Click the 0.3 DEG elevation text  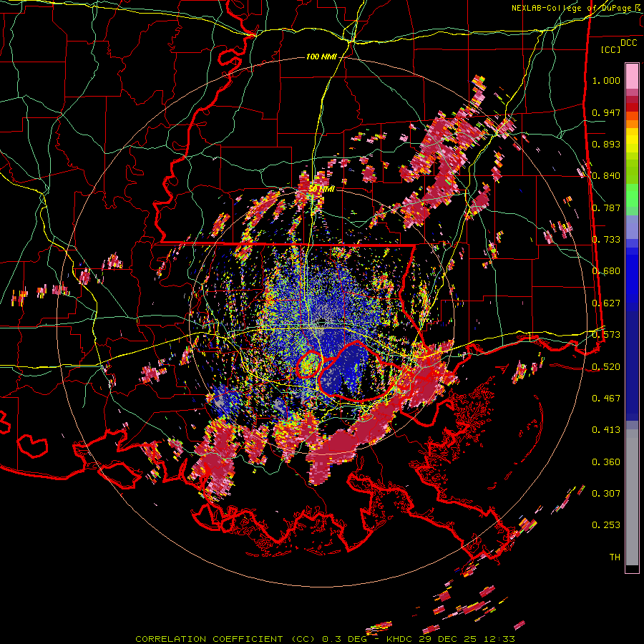pyautogui.click(x=344, y=639)
